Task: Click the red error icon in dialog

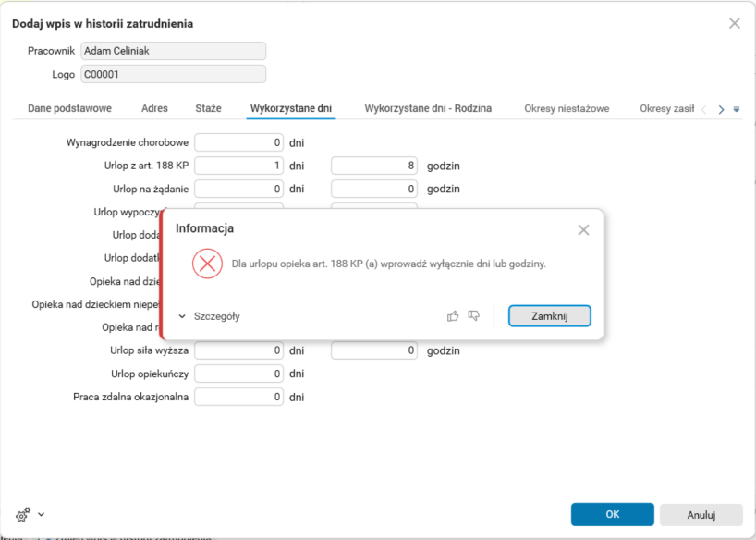Action: coord(207,264)
